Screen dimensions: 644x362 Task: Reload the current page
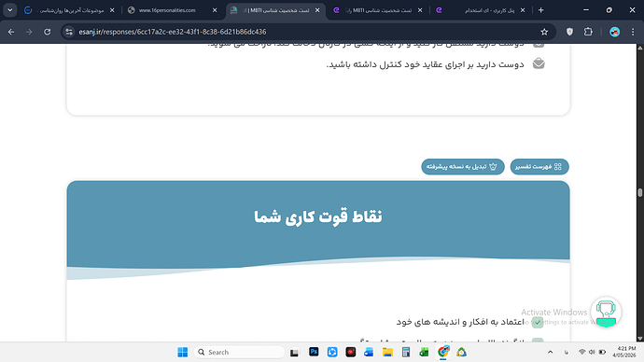click(48, 32)
